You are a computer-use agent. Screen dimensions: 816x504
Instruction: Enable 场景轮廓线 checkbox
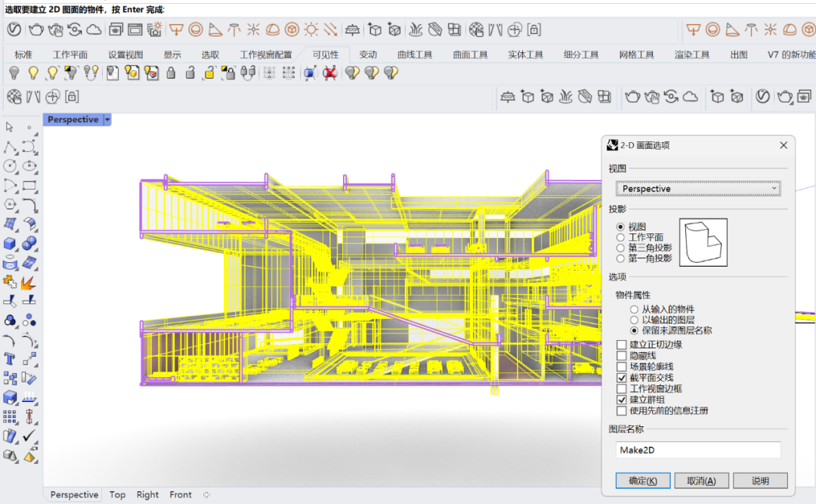pyautogui.click(x=621, y=366)
